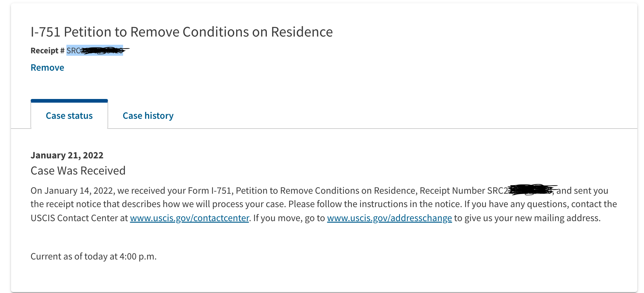The image size is (644, 293).
Task: Click the Receipt # label
Action: pos(48,51)
